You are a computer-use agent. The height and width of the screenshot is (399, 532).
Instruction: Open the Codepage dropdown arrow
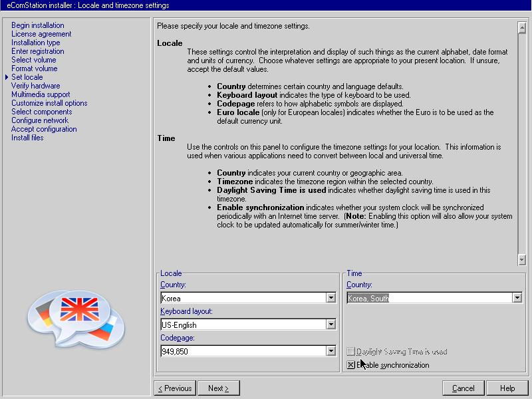click(x=331, y=351)
